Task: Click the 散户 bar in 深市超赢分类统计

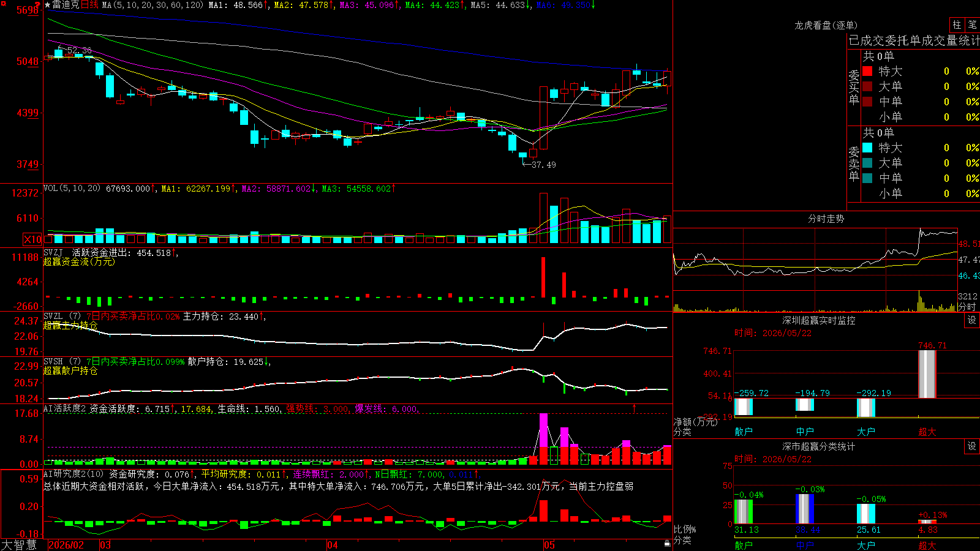Action: point(744,512)
